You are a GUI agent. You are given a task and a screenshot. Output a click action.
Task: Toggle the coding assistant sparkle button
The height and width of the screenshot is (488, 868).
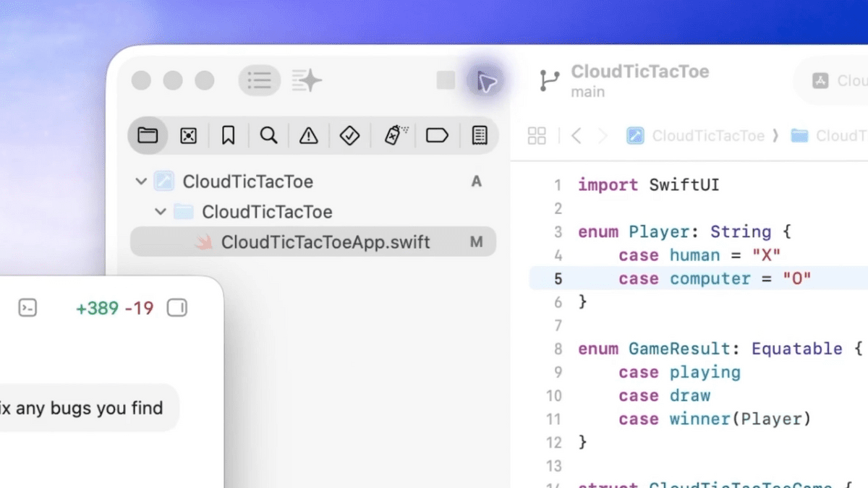coord(307,80)
